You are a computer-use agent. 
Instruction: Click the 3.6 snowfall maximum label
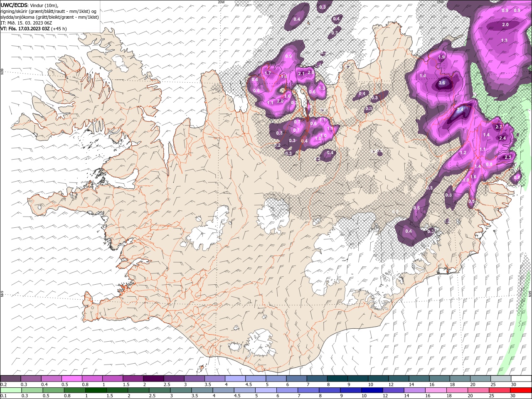point(442,83)
